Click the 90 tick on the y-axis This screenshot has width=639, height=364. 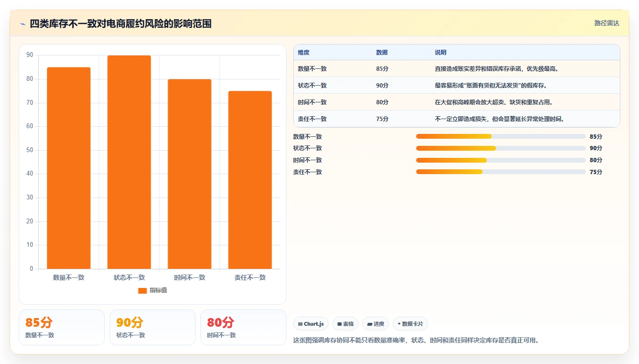click(x=30, y=55)
